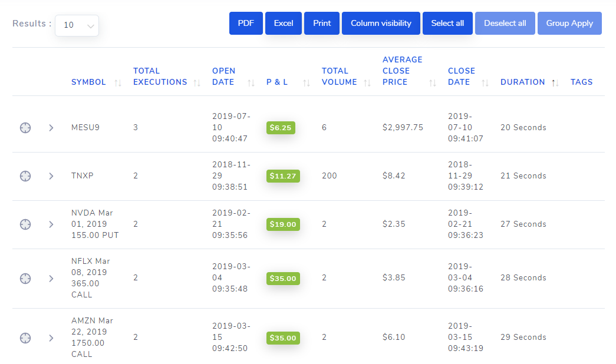The image size is (616, 364).
Task: Click the Group Apply button
Action: point(569,23)
